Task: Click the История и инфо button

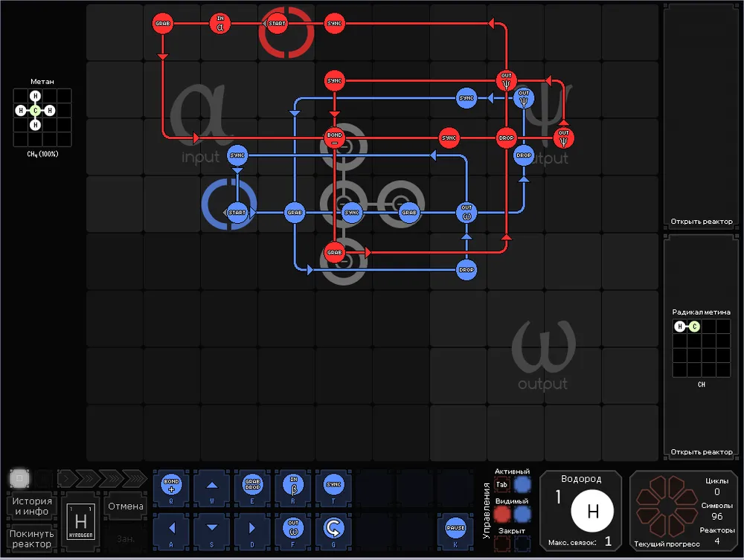Action: pos(32,506)
